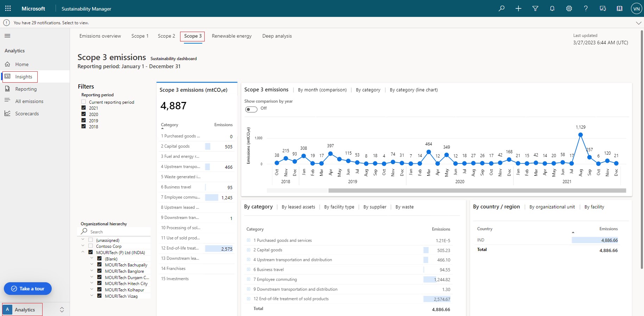
Task: Expand the notifications bar chevron
Action: click(638, 23)
